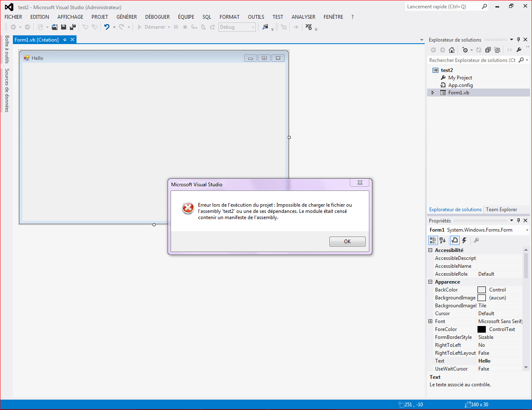This screenshot has width=532, height=410.
Task: Click the rightmost main toolbar icon
Action: [309, 27]
